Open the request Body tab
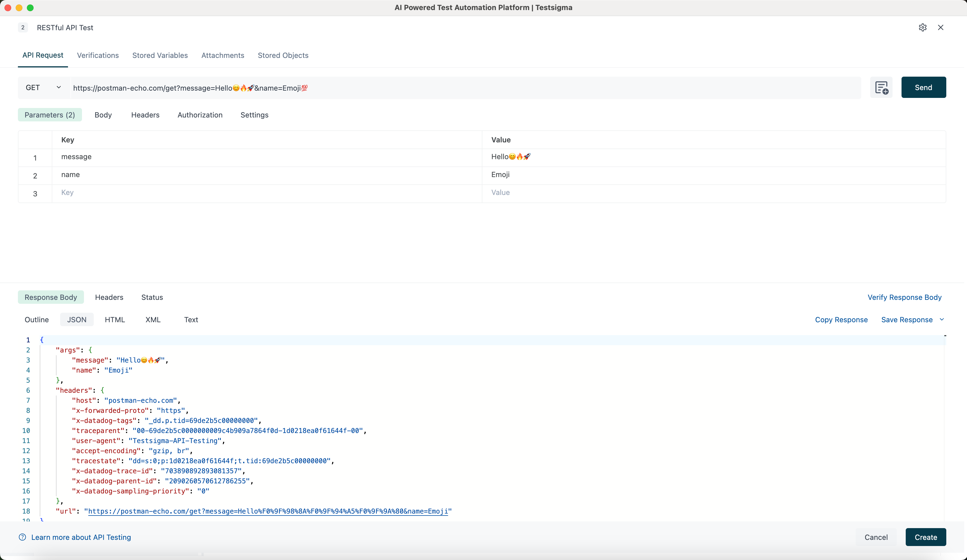Viewport: 967px width, 560px height. [103, 115]
